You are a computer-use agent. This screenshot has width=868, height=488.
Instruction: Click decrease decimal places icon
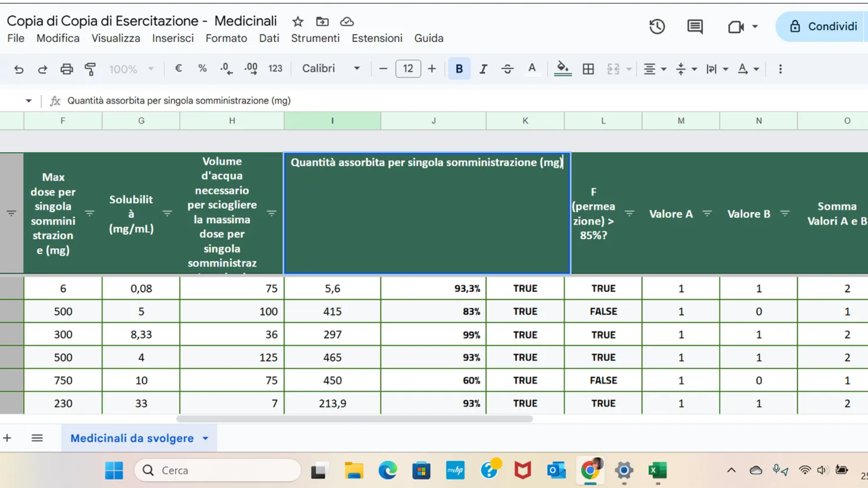pyautogui.click(x=226, y=69)
